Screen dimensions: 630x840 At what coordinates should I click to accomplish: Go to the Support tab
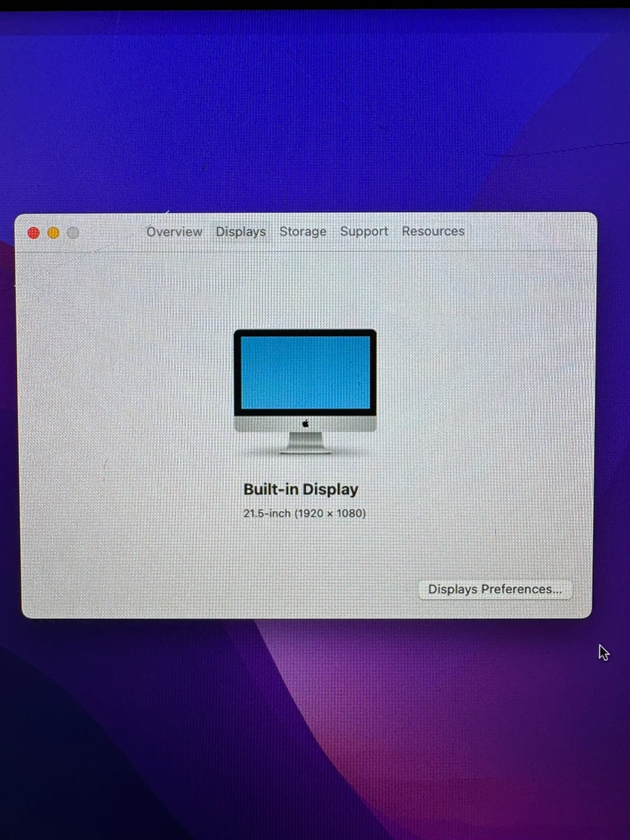(x=364, y=232)
